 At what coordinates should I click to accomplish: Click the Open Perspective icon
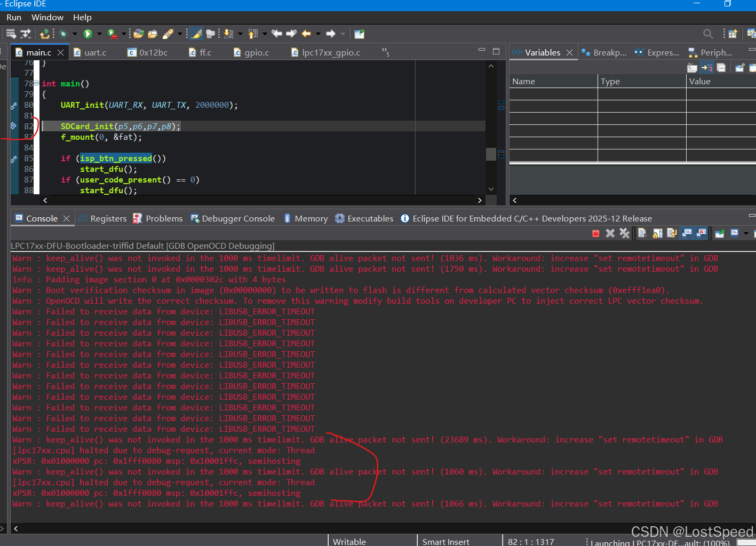click(x=733, y=34)
